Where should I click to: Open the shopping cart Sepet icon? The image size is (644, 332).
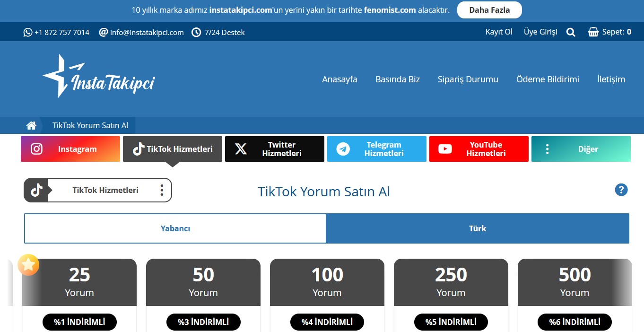coord(593,32)
